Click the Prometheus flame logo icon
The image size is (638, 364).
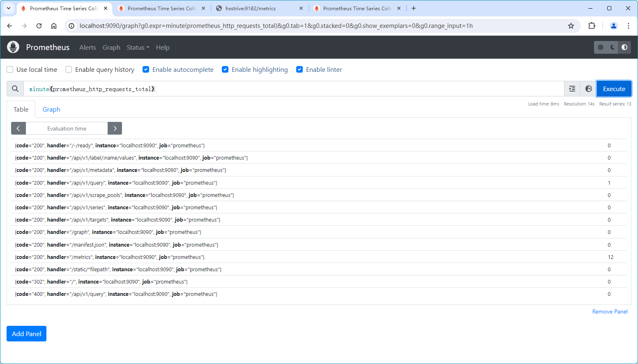click(13, 47)
